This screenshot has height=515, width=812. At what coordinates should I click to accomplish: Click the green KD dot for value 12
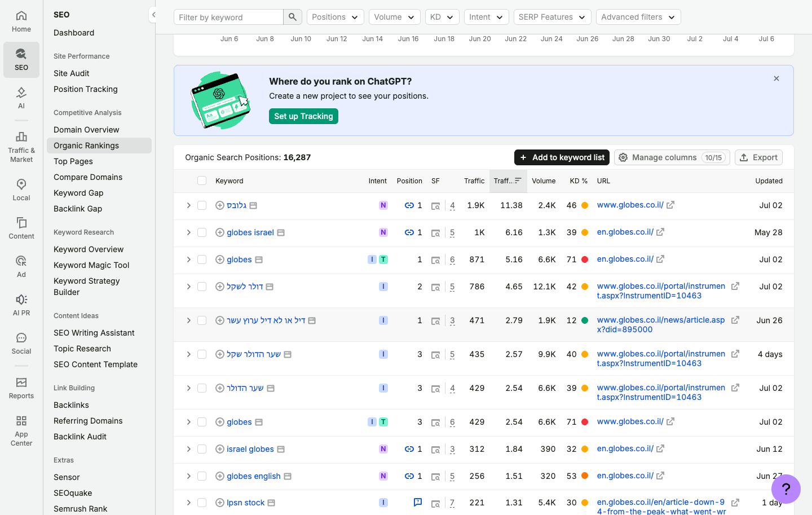(585, 320)
